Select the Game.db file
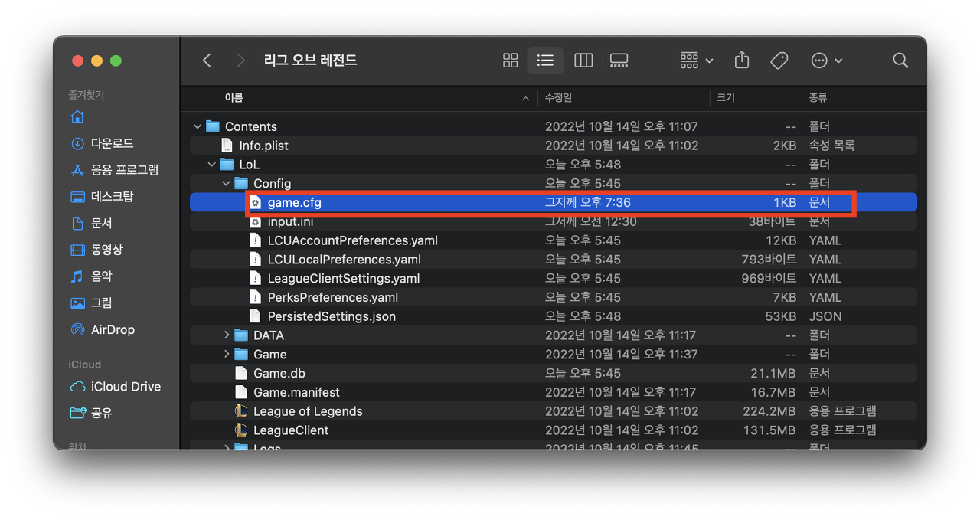Screen dimensions: 980x520 554,374
